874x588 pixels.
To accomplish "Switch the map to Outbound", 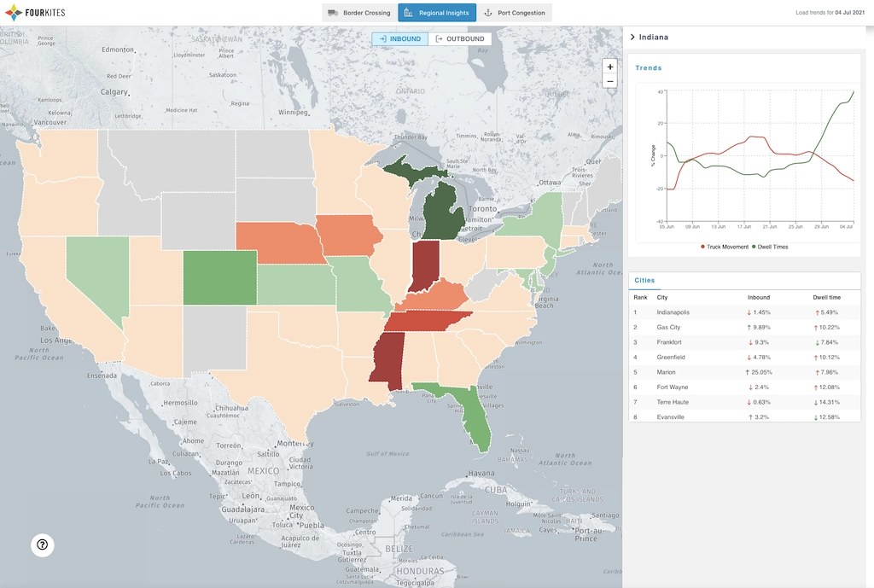I will pyautogui.click(x=459, y=39).
